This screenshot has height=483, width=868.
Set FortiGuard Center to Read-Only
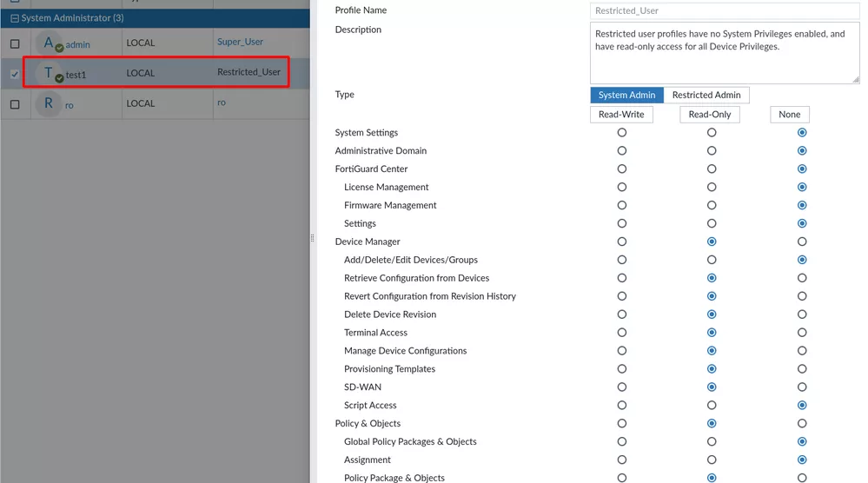point(712,169)
